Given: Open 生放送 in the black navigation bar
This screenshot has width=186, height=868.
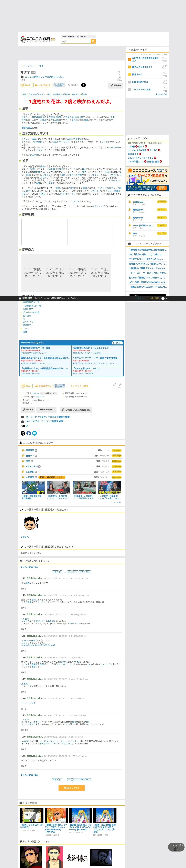Looking at the screenshot, I should [x=36, y=298].
